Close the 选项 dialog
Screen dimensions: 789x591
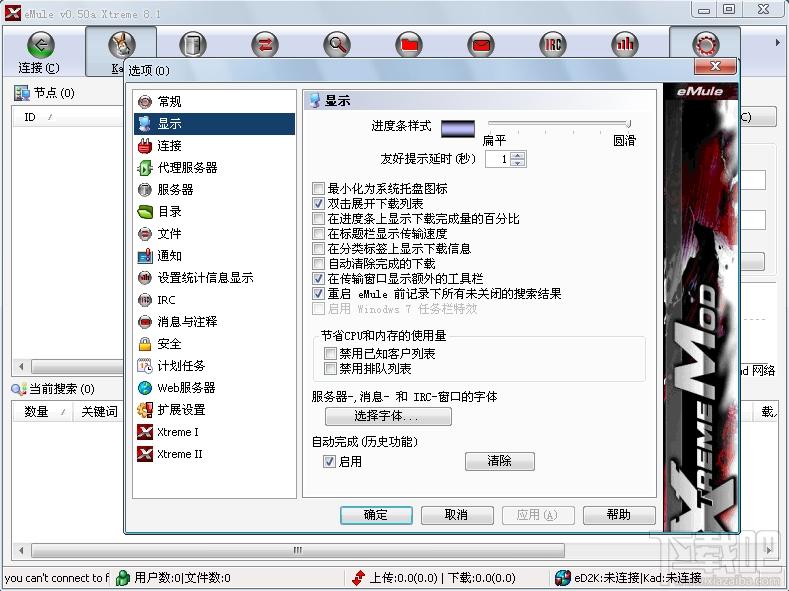(x=715, y=66)
